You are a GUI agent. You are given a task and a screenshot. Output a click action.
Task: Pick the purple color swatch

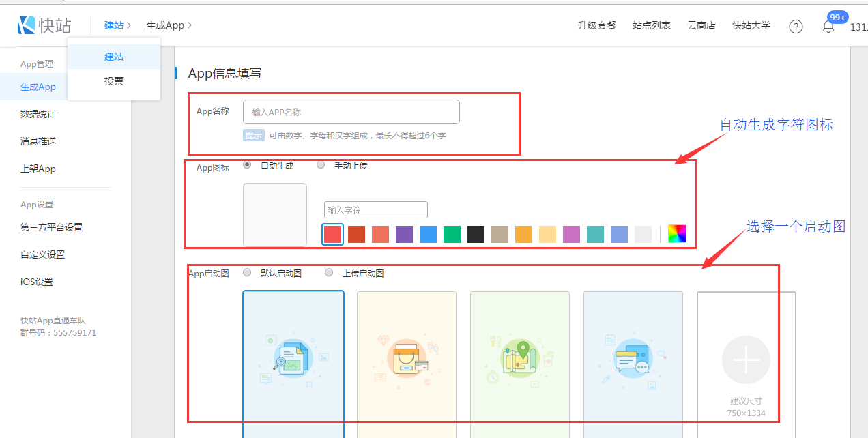pyautogui.click(x=405, y=235)
